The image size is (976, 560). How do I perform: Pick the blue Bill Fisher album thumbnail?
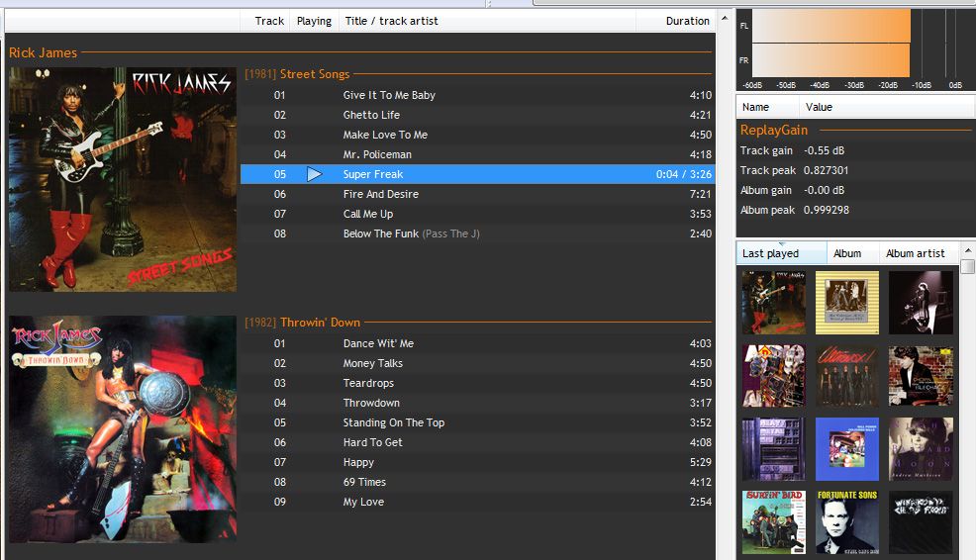click(847, 449)
